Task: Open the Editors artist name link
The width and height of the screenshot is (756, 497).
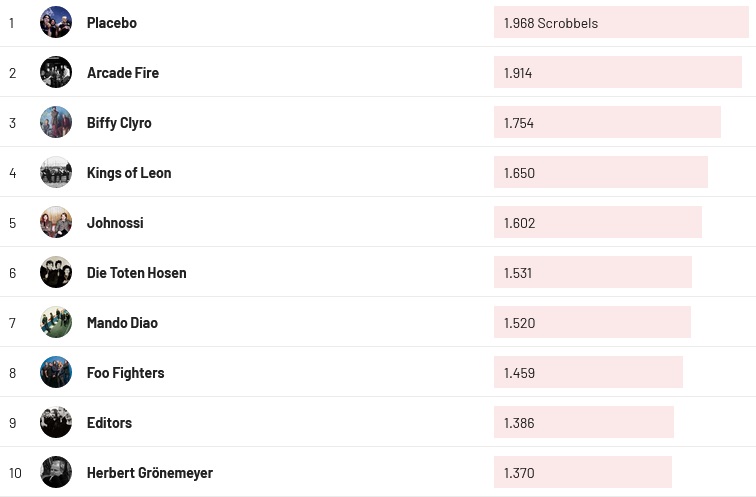Action: coord(109,422)
